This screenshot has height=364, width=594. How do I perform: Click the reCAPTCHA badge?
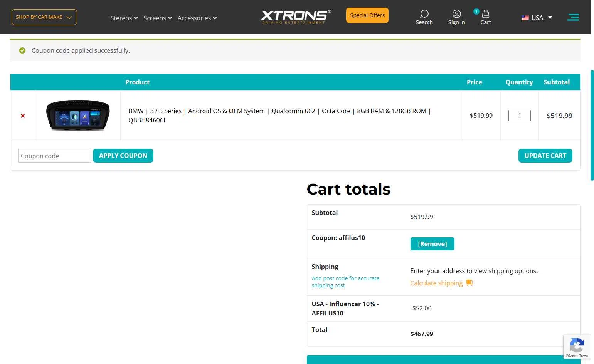(577, 347)
